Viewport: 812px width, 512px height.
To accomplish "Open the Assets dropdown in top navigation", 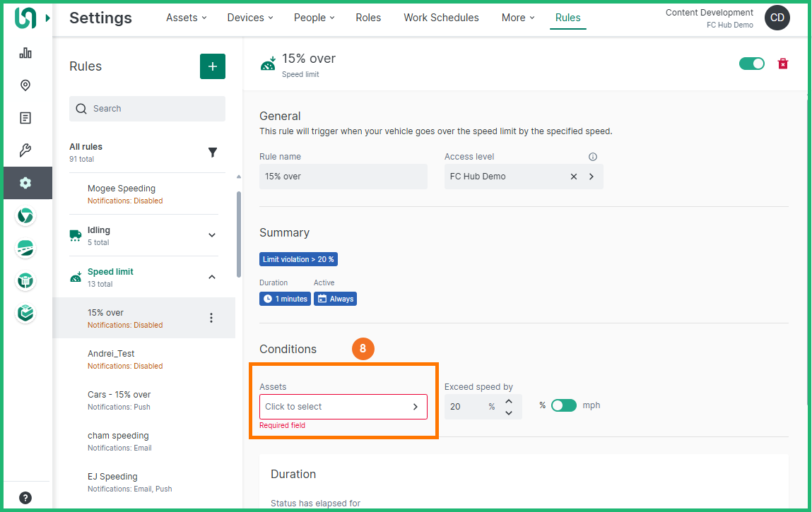I will (x=187, y=18).
